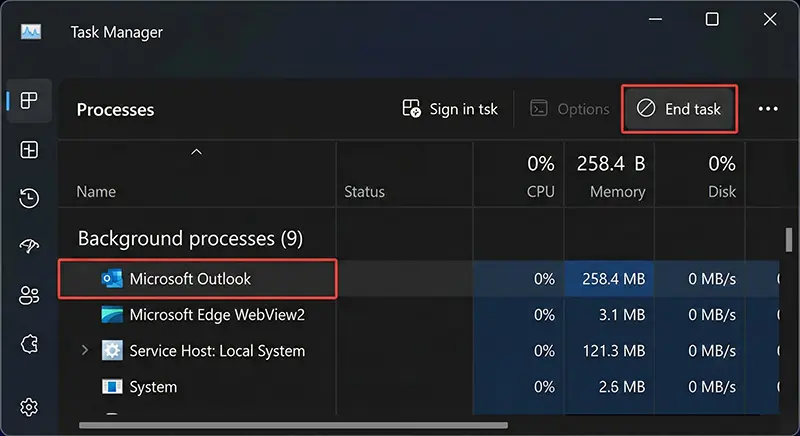Select the System process row
The image size is (800, 436).
pos(418,387)
